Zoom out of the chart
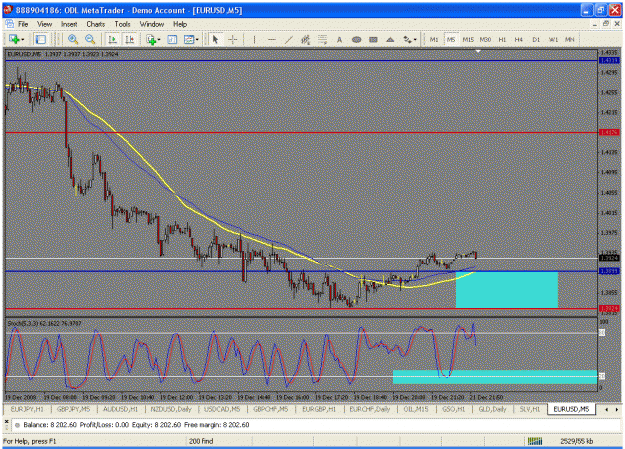Screen dimensions: 625x449 tap(90, 39)
